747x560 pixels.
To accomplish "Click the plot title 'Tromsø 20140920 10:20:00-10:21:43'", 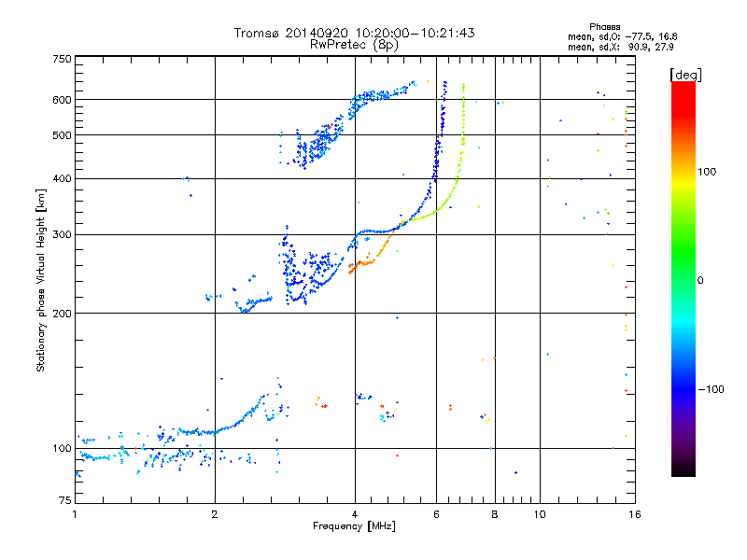I will pyautogui.click(x=354, y=33).
